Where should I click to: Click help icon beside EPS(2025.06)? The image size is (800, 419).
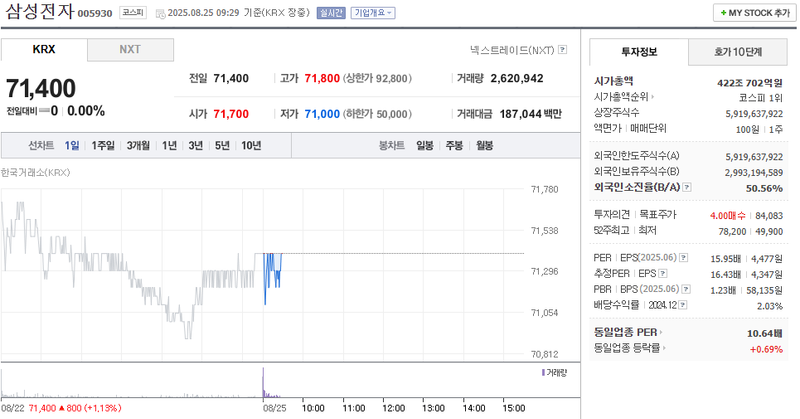pyautogui.click(x=683, y=258)
